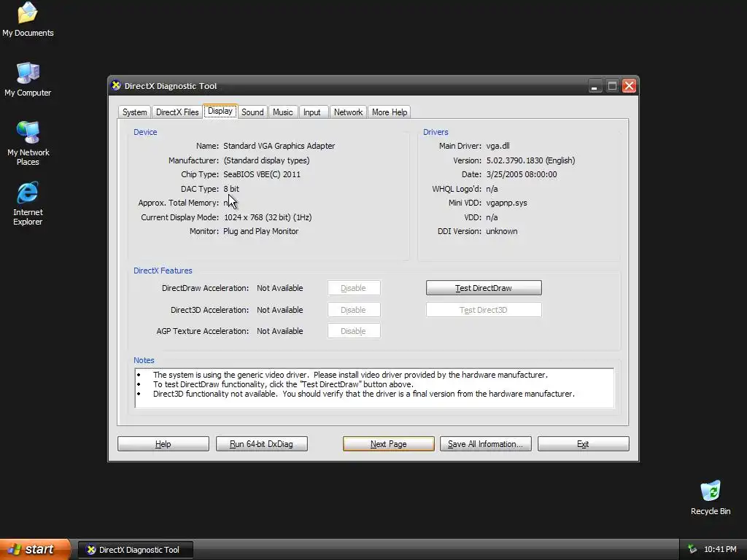Viewport: 747px width, 560px height.
Task: Click Disable next to AGP Texture Acceleration
Action: pyautogui.click(x=354, y=331)
